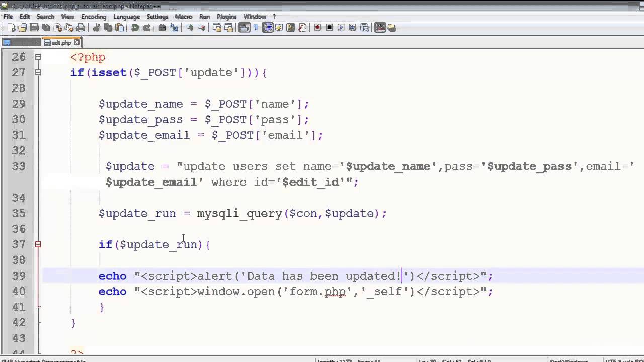Viewport: 644px width, 362px height.
Task: Start macro recording with red button
Action: click(317, 28)
